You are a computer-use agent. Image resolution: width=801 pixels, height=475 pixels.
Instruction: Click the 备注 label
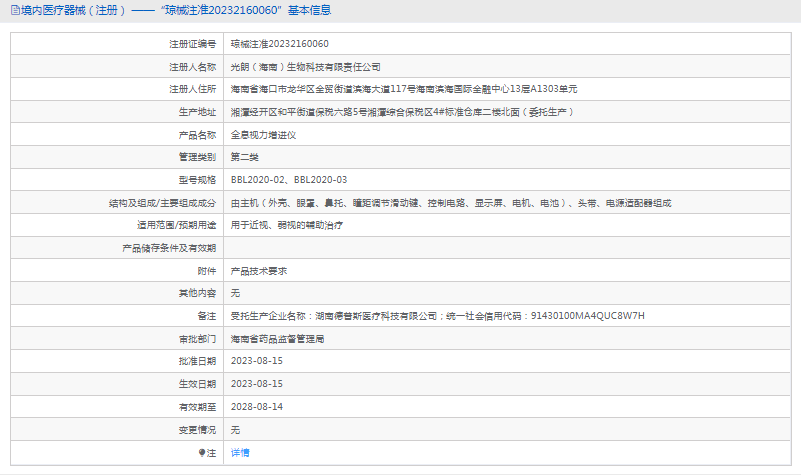(x=207, y=316)
